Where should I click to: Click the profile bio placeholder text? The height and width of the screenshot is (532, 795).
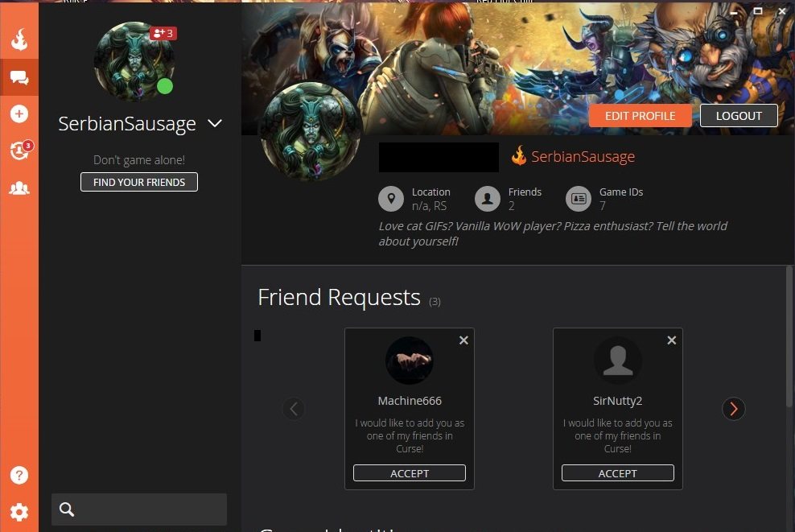coord(553,233)
